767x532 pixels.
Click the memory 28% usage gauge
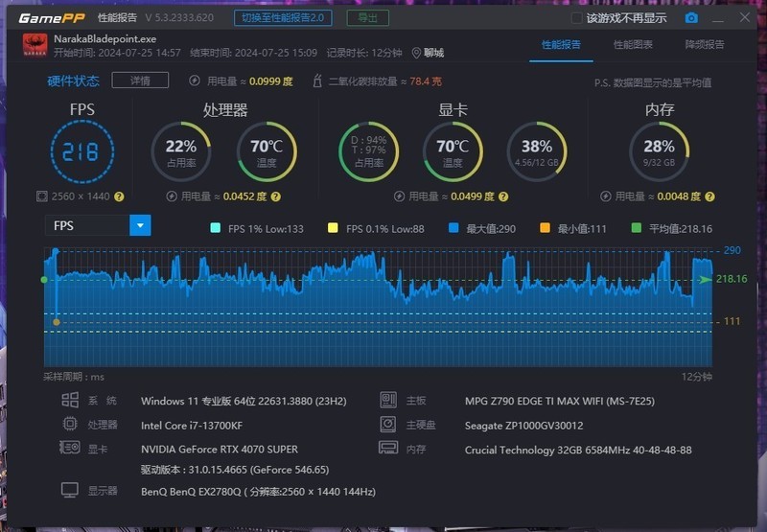pos(659,151)
